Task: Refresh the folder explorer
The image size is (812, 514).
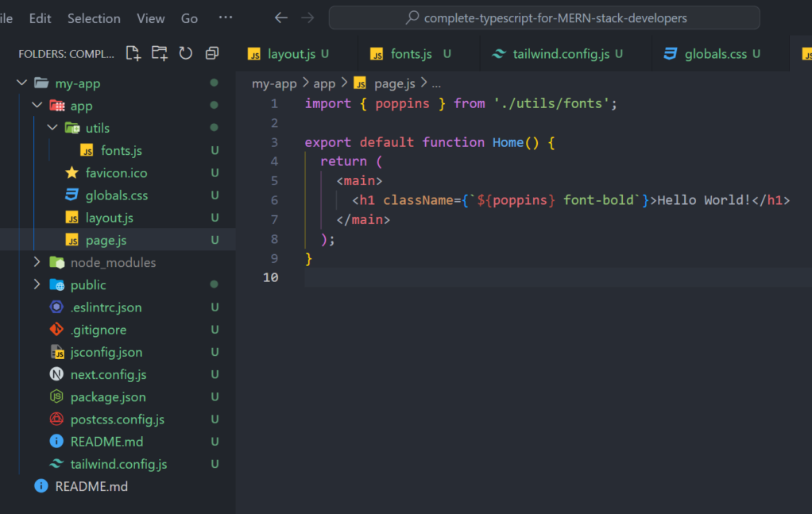Action: tap(186, 53)
